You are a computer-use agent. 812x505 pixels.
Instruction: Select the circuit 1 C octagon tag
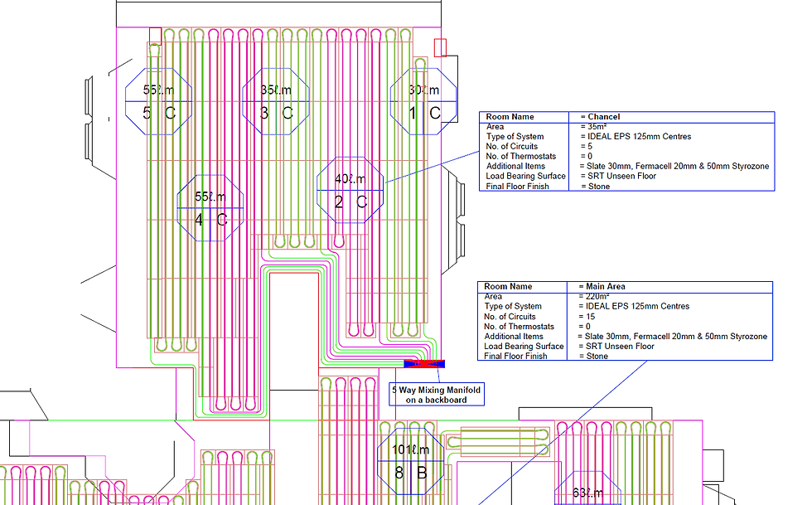coord(423,102)
